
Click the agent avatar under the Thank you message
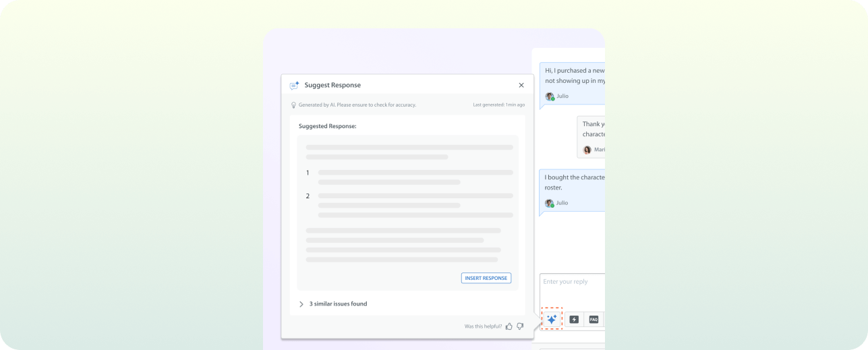(587, 150)
